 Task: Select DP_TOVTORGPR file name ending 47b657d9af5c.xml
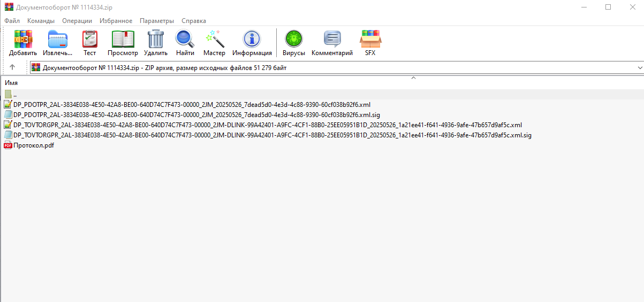268,125
